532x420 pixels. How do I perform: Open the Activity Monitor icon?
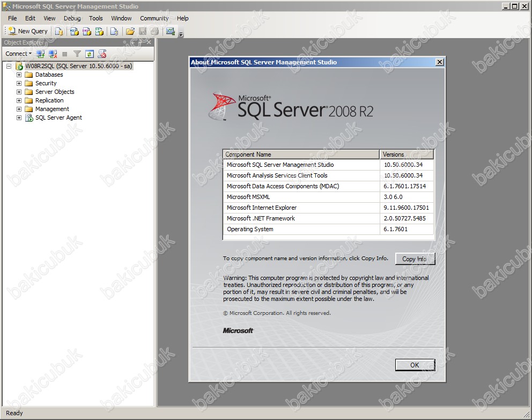click(171, 31)
